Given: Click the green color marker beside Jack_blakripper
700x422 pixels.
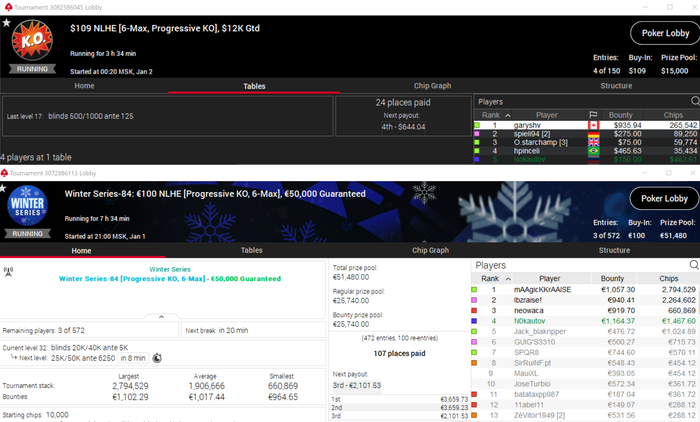Looking at the screenshot, I should [x=474, y=331].
